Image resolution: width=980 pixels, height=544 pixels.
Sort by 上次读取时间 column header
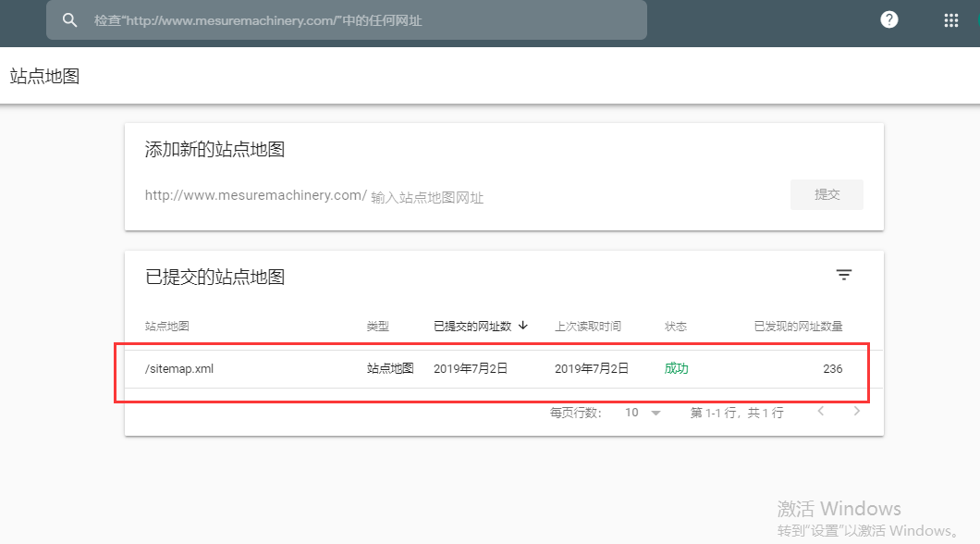pyautogui.click(x=588, y=327)
